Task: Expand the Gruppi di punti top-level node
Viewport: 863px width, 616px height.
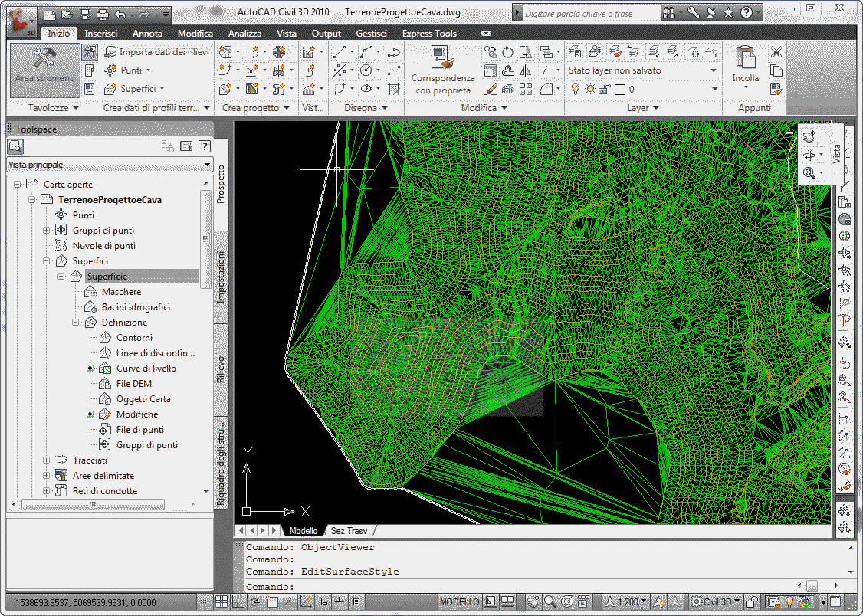Action: [x=47, y=231]
